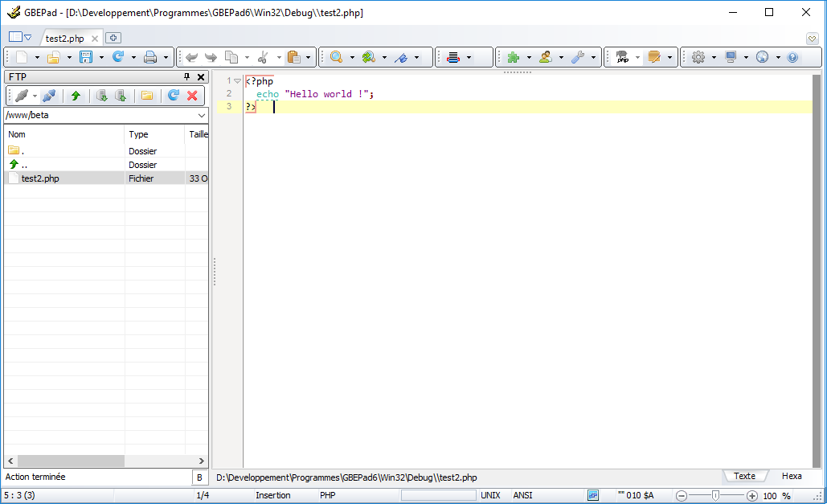Create a new file with the blank page icon

point(22,57)
